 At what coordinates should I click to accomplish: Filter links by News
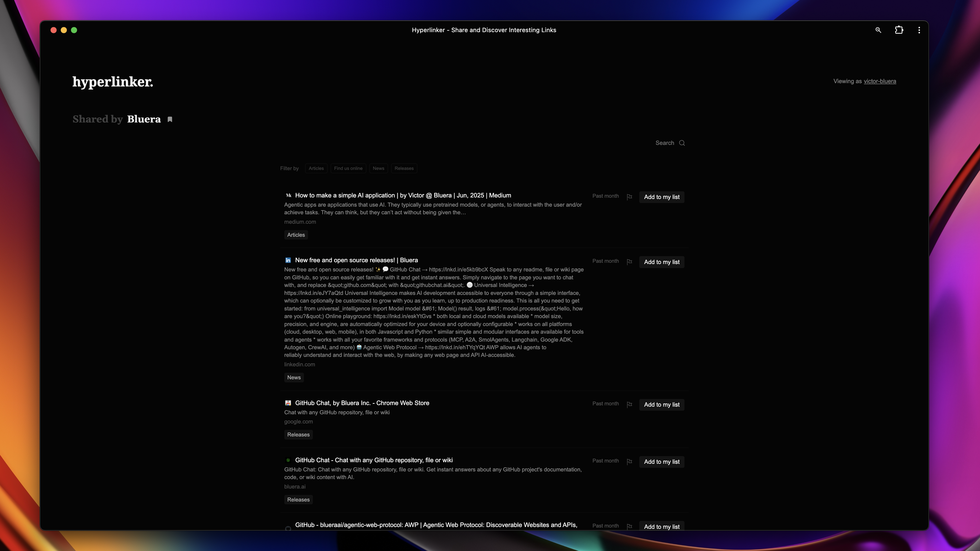click(378, 168)
